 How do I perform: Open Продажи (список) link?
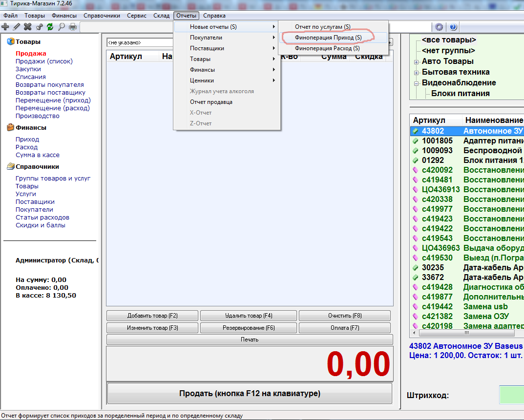click(44, 61)
